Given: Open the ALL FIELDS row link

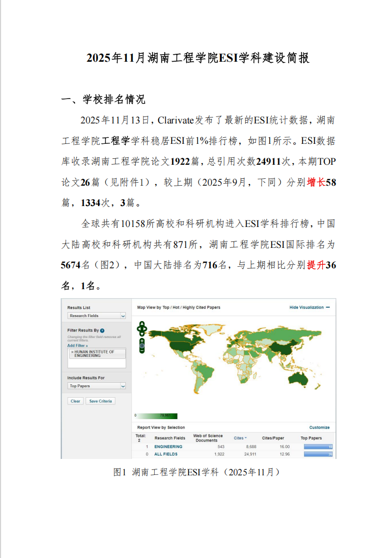Looking at the screenshot, I should [x=166, y=454].
